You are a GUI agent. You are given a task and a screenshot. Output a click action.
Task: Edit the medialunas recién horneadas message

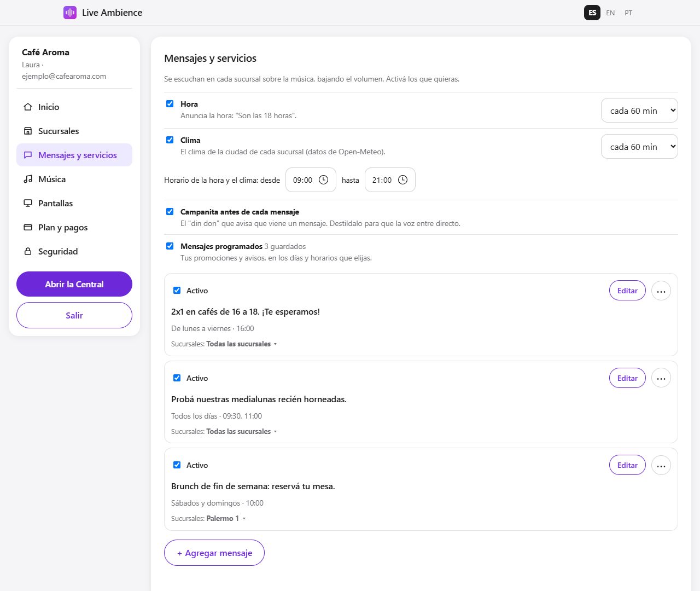[x=627, y=378]
